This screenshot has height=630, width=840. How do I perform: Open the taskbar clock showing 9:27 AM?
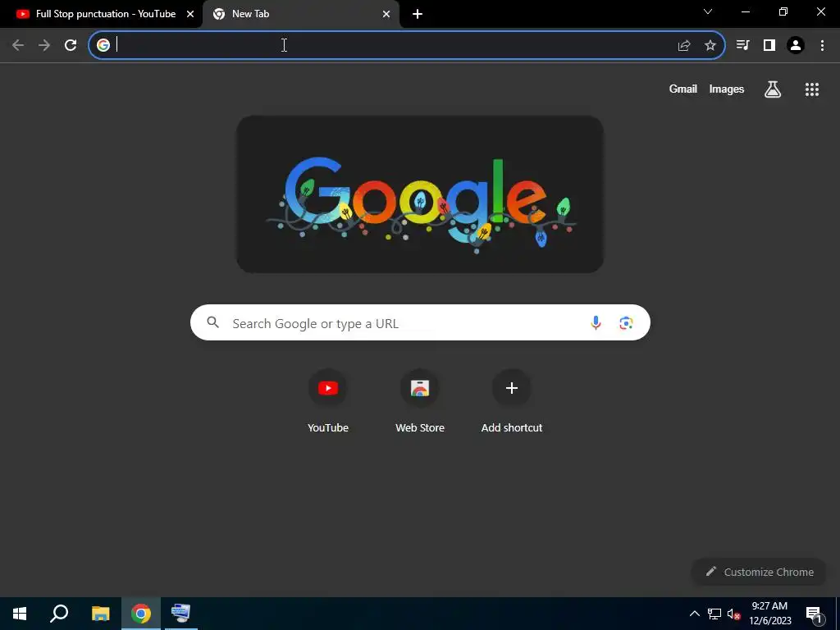pyautogui.click(x=769, y=614)
